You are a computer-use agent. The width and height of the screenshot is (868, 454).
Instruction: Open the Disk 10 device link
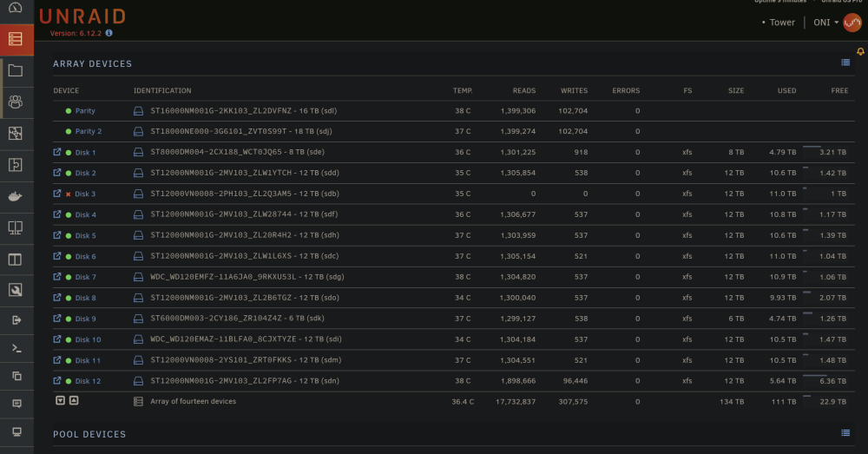point(88,339)
